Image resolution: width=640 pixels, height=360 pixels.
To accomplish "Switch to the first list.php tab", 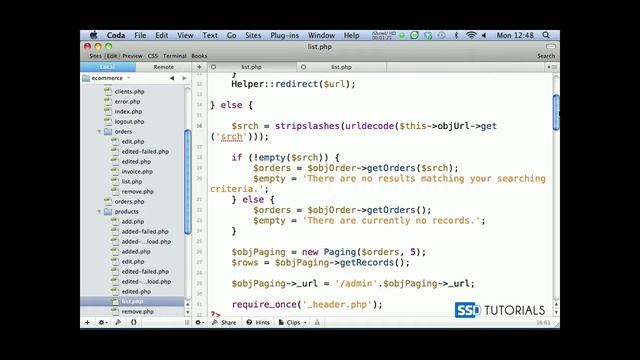I will click(x=251, y=67).
